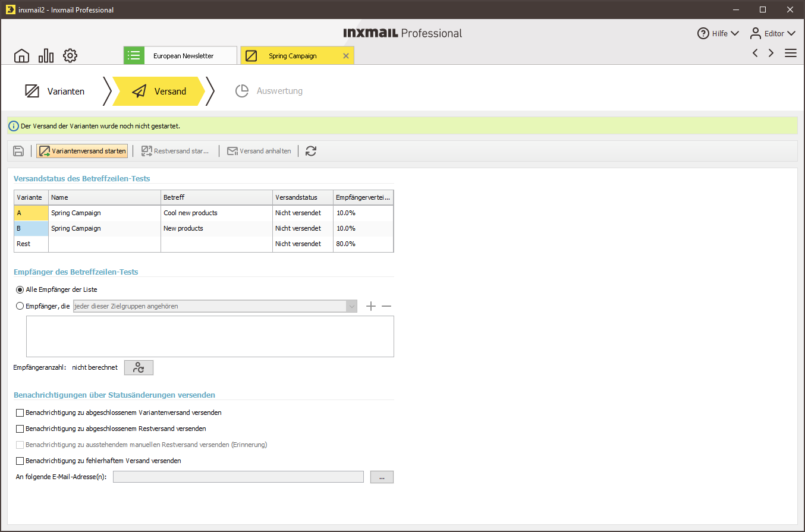Click the Empfängerverteilung column header
The image size is (805, 532).
click(x=363, y=197)
